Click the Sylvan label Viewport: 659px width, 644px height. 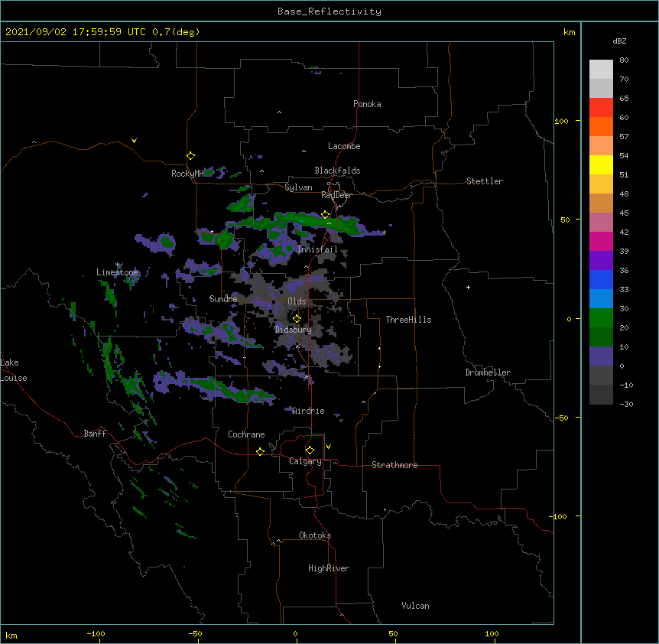click(x=298, y=187)
